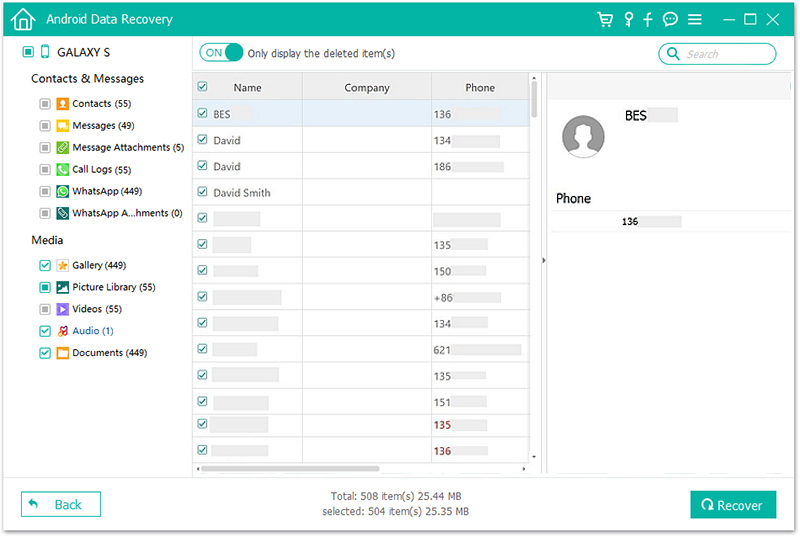This screenshot has height=537, width=800.
Task: Select the David contact row with phone 134
Action: point(361,140)
